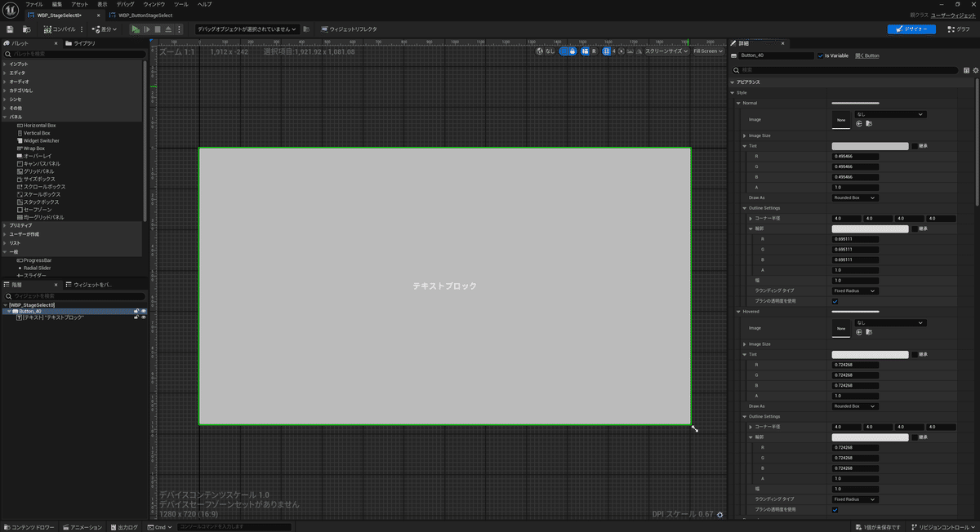The width and height of the screenshot is (980, 532).
Task: Click the viewport layout lock icon
Action: pyautogui.click(x=572, y=51)
